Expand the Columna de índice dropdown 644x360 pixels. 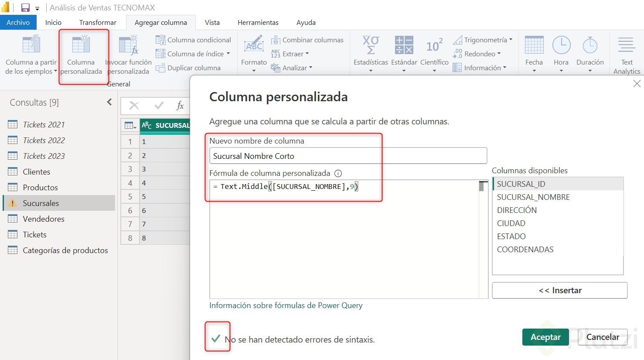[228, 54]
